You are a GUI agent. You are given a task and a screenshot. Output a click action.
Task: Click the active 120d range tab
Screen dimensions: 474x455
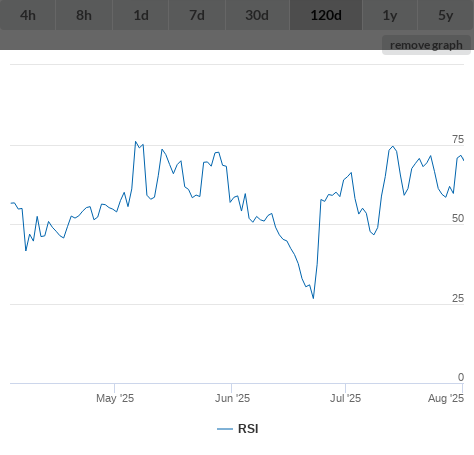coord(326,15)
